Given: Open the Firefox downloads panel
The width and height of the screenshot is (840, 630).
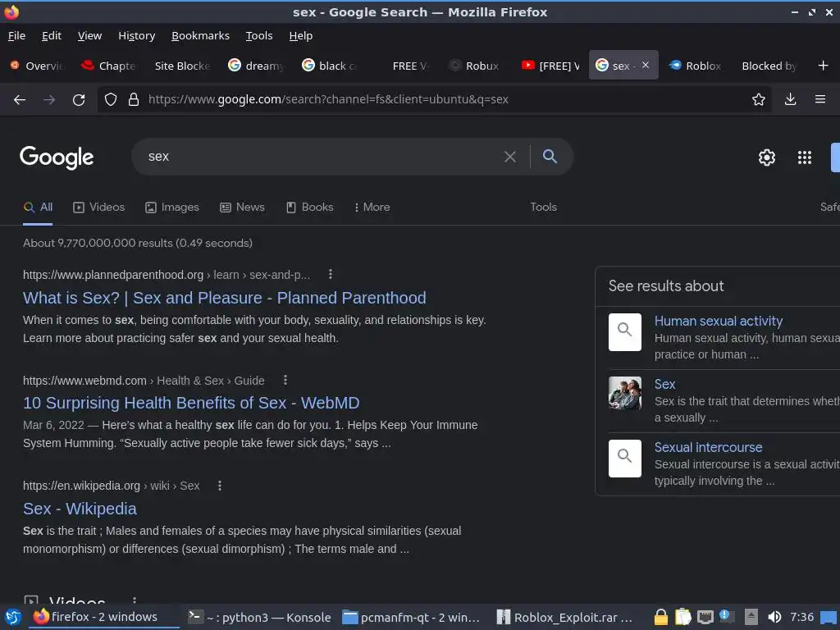Looking at the screenshot, I should tap(790, 99).
